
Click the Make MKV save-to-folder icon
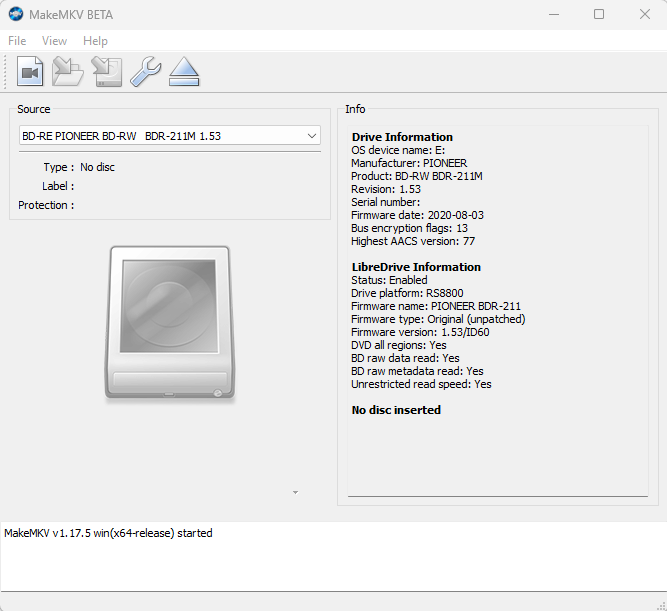(68, 71)
